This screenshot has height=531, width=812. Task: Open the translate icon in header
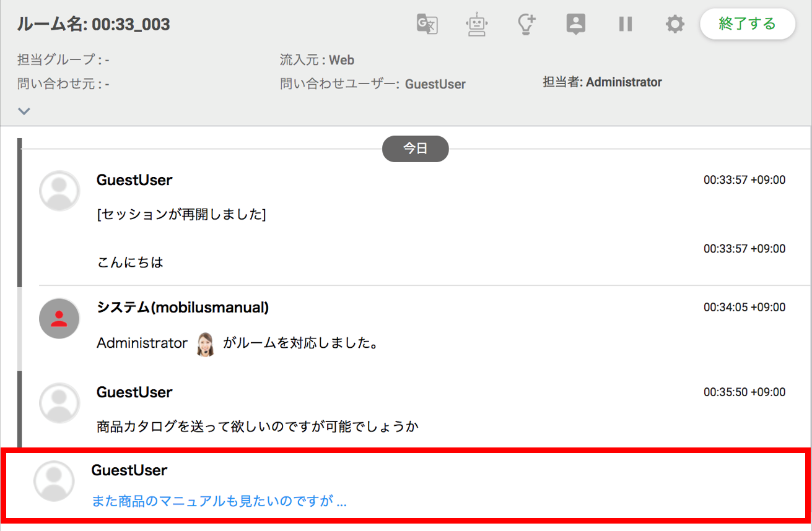point(427,24)
